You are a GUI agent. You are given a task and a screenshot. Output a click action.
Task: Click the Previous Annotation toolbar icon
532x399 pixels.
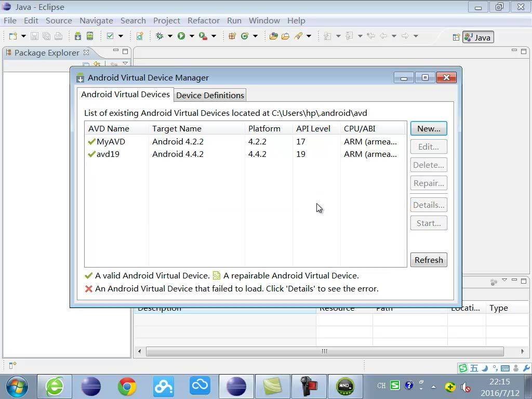click(x=349, y=36)
